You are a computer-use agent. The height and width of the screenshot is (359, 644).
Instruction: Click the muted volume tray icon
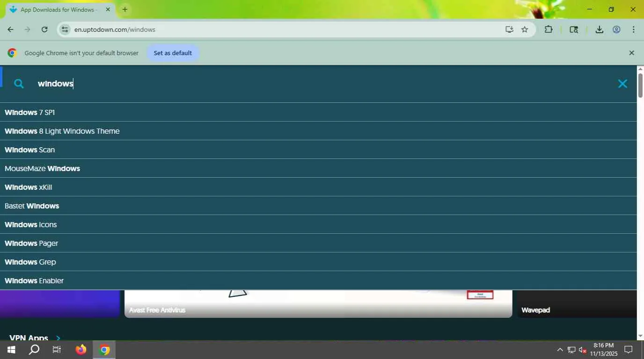(x=583, y=350)
